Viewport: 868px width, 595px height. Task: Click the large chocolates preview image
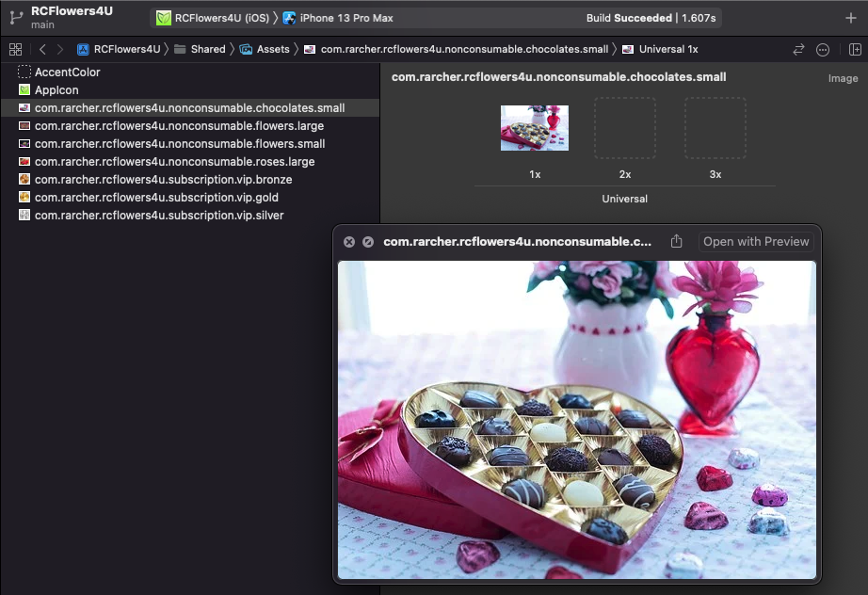click(577, 420)
